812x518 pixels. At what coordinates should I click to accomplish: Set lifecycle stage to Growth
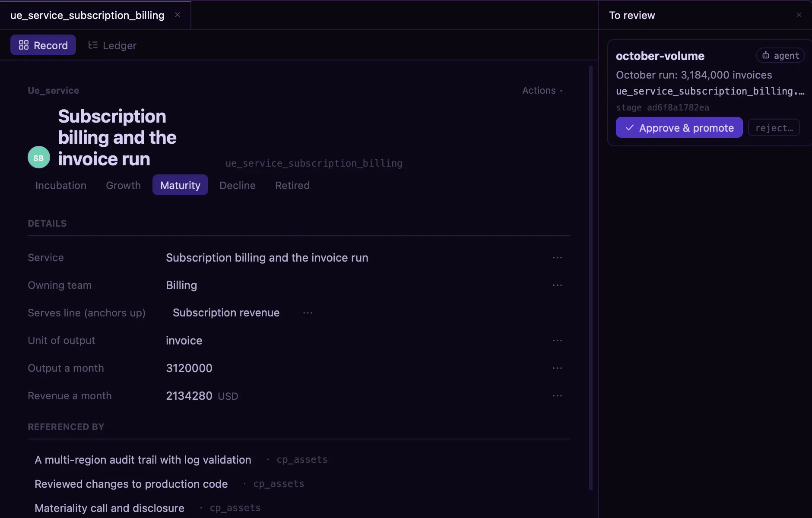pyautogui.click(x=124, y=185)
